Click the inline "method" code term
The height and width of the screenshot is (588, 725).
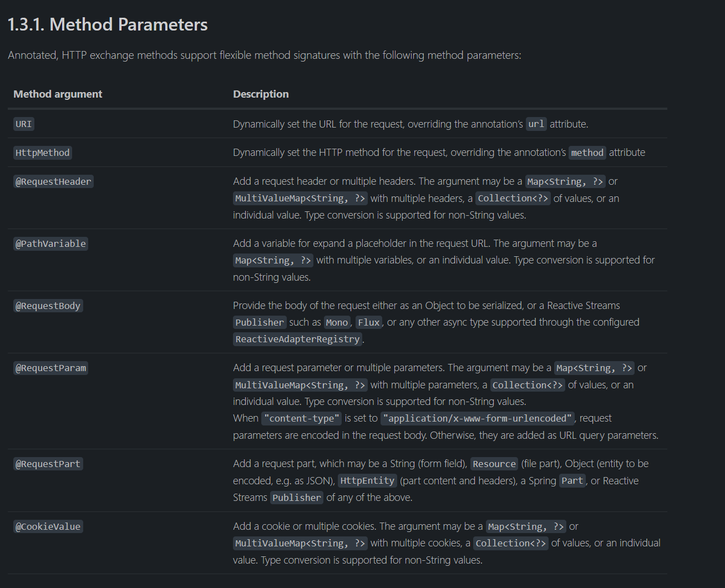(587, 153)
